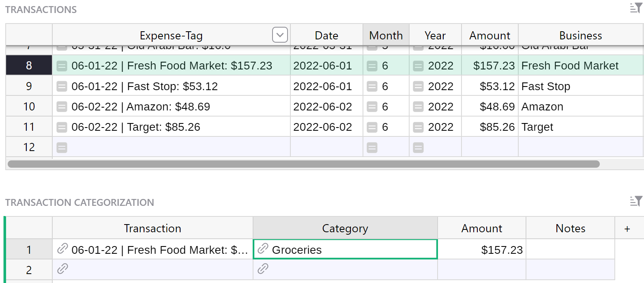The width and height of the screenshot is (644, 283).
Task: Click the $53.12 amount cell
Action: (x=490, y=86)
